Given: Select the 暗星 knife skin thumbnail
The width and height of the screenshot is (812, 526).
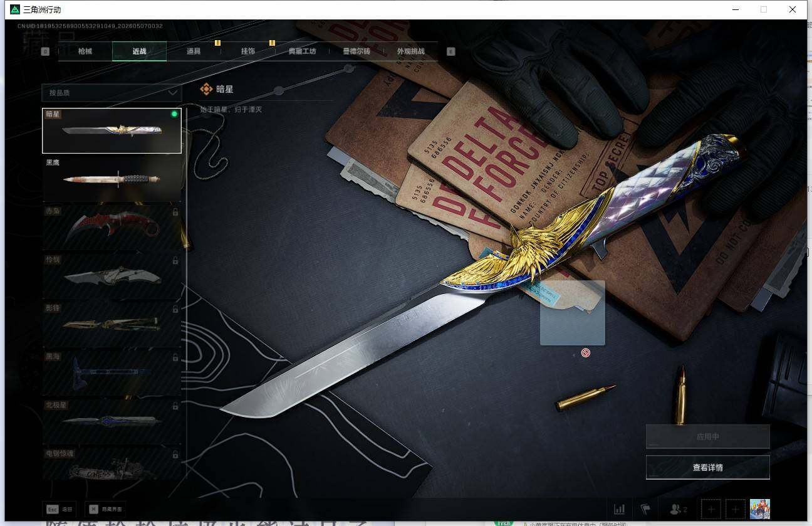Looking at the screenshot, I should pyautogui.click(x=112, y=131).
